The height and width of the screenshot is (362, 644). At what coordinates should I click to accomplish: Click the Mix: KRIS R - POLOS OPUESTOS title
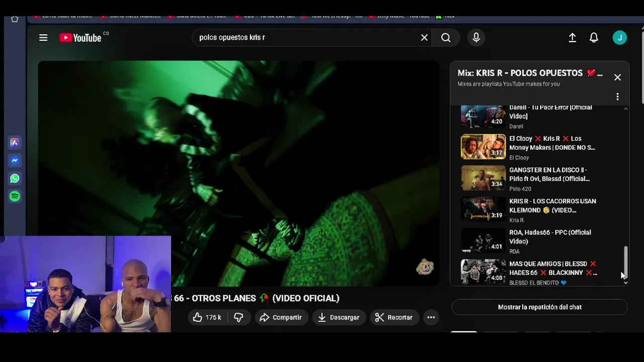point(530,73)
